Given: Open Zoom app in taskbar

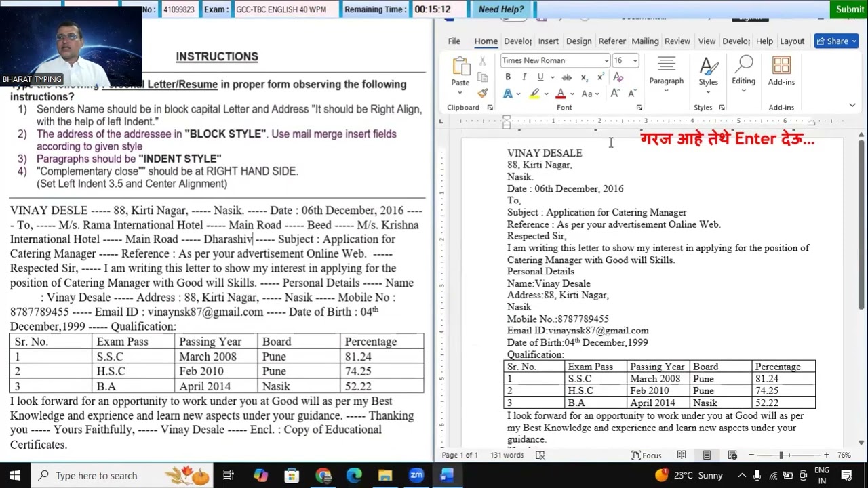Looking at the screenshot, I should [416, 475].
